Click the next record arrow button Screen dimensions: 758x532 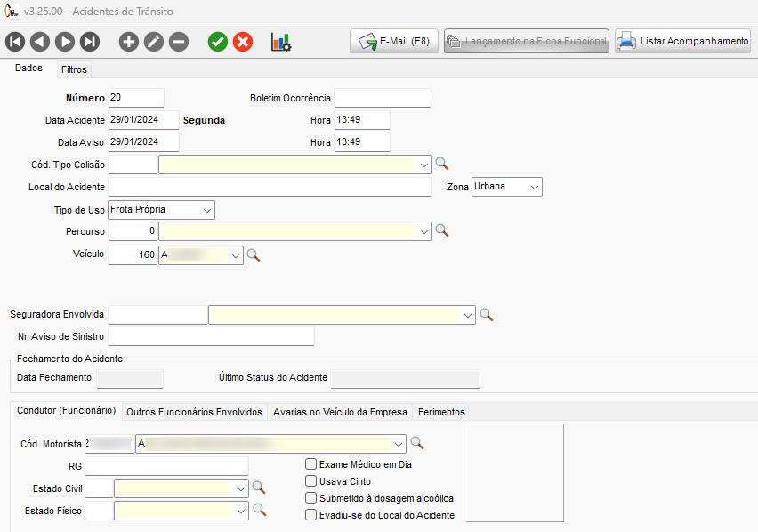(65, 42)
